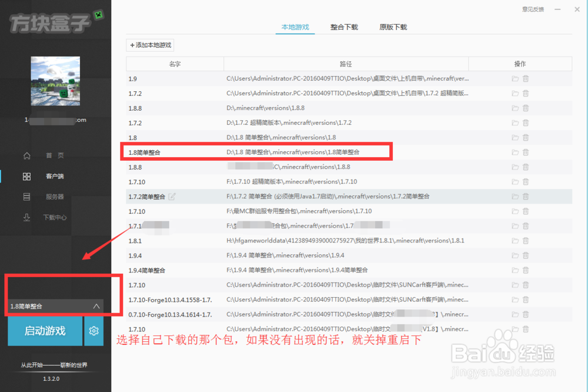Open the 意见反馈 feedback link

click(532, 9)
